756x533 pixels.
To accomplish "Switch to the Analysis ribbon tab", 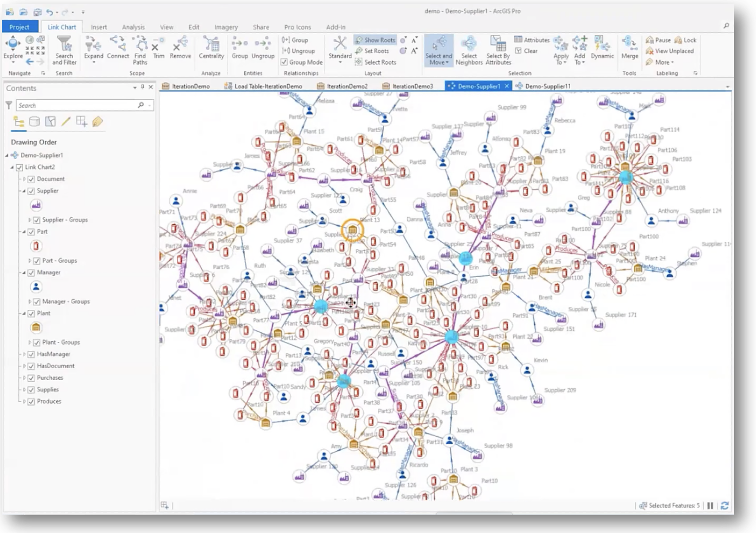I will (x=133, y=27).
